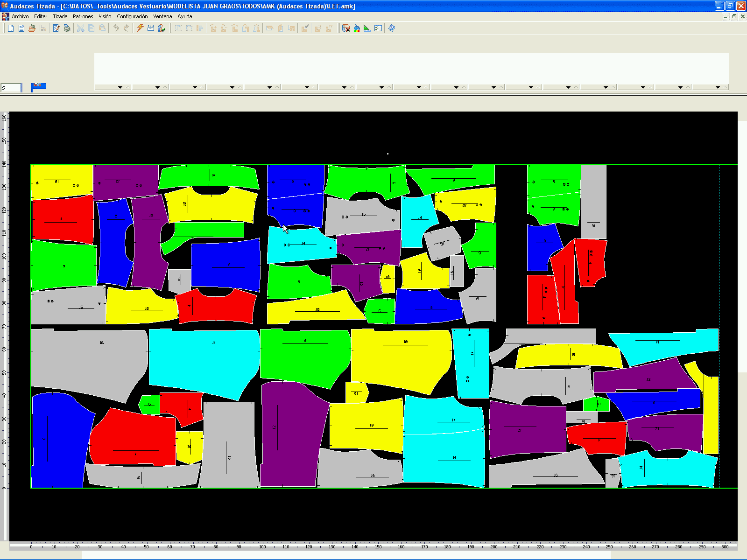Click the New file icon in the toolbar
Screen dimensions: 747x560
click(11, 28)
